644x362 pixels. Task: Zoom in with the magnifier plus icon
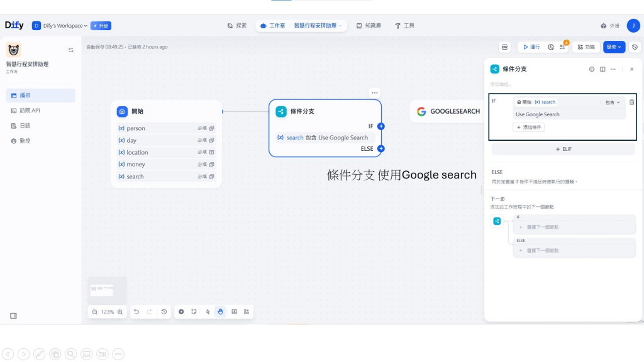(120, 312)
